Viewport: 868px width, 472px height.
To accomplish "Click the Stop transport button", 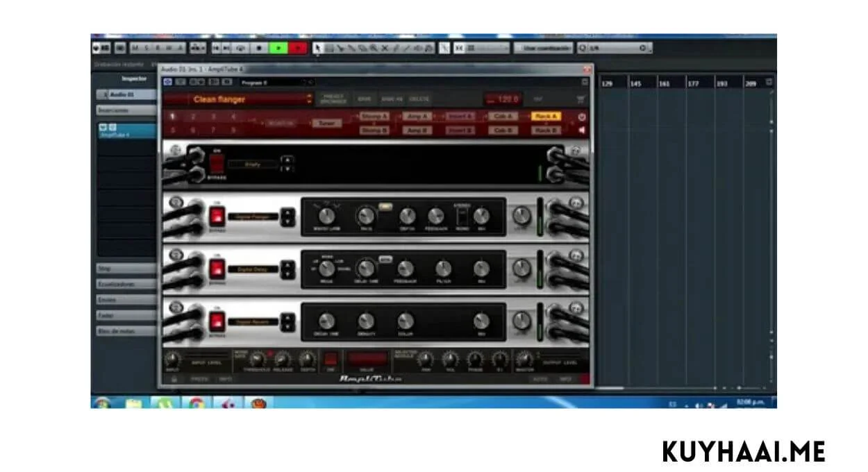I will click(x=259, y=48).
